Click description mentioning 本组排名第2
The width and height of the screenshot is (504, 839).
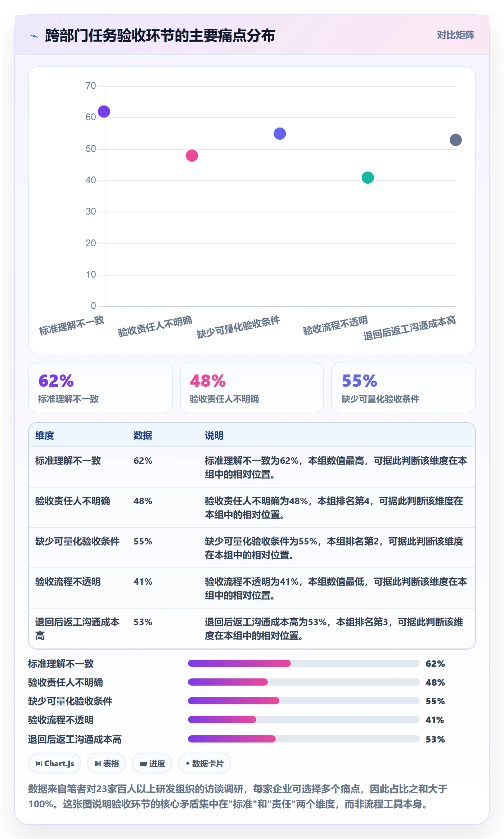click(x=334, y=548)
